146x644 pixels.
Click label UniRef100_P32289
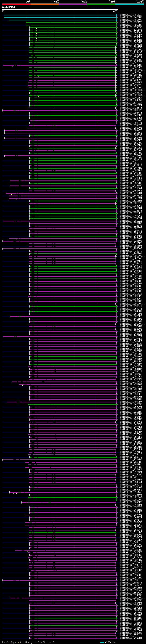point(131,560)
